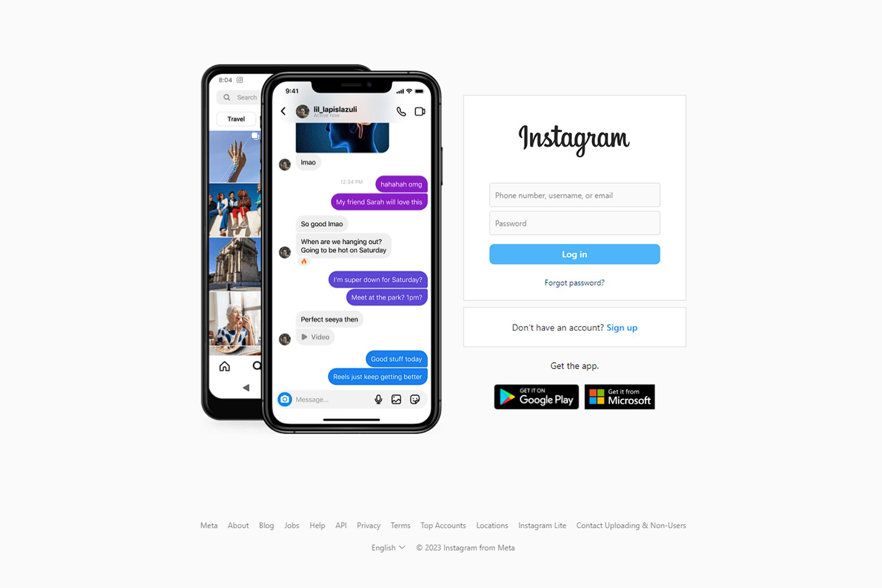The width and height of the screenshot is (882, 588).
Task: Click the password input field
Action: coord(574,223)
